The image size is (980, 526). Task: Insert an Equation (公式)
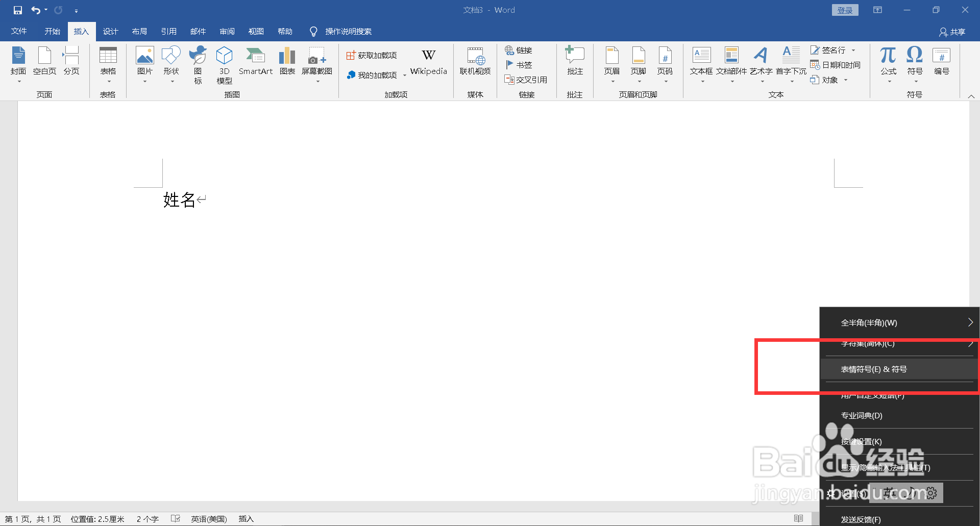889,65
